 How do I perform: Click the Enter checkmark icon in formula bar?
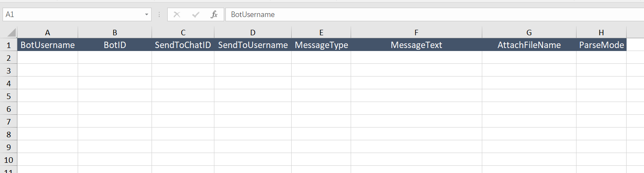click(196, 14)
